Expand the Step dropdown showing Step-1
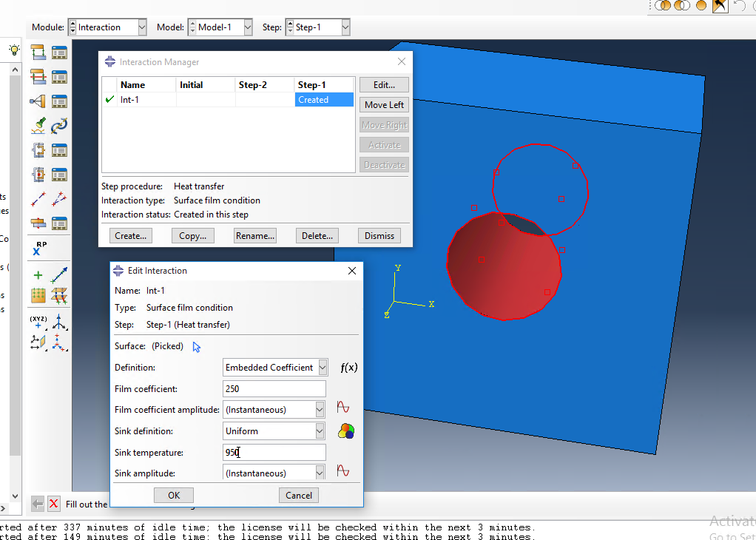This screenshot has height=540, width=756. 345,27
